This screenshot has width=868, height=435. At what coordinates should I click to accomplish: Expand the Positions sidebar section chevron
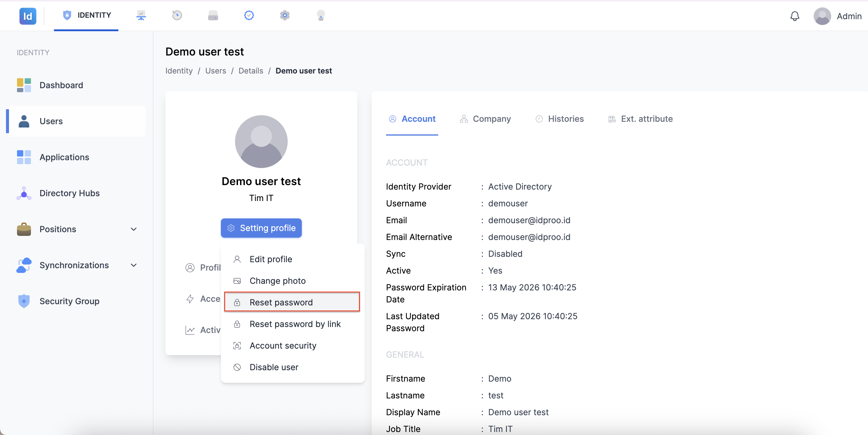tap(134, 229)
